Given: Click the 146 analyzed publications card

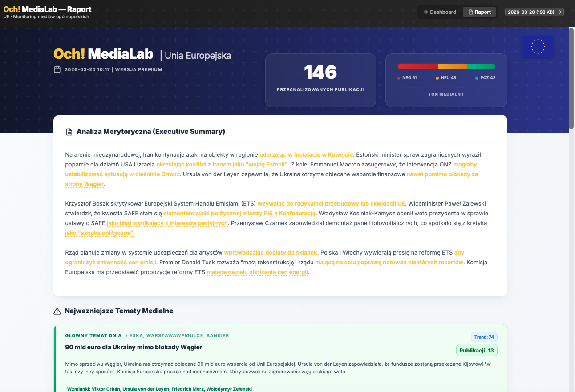Looking at the screenshot, I should coord(320,80).
